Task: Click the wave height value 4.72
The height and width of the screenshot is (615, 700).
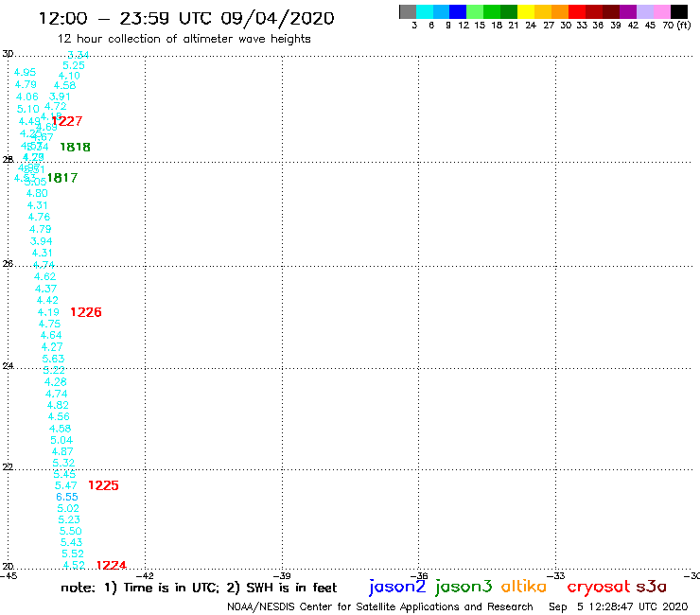Action: pos(56,106)
